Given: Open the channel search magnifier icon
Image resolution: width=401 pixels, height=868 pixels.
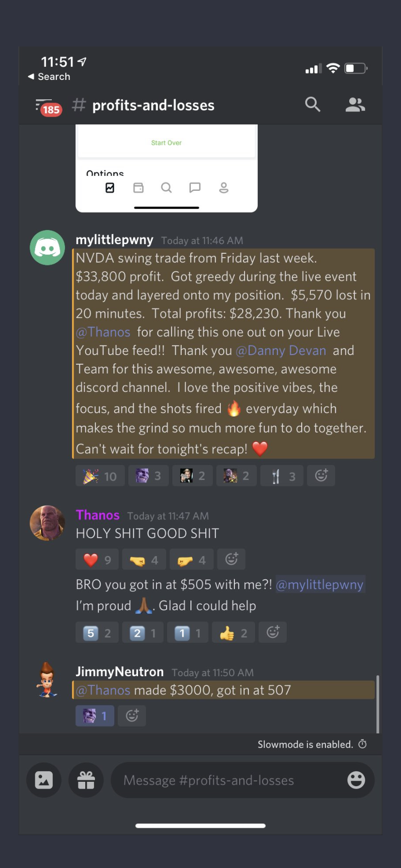Looking at the screenshot, I should pyautogui.click(x=312, y=104).
